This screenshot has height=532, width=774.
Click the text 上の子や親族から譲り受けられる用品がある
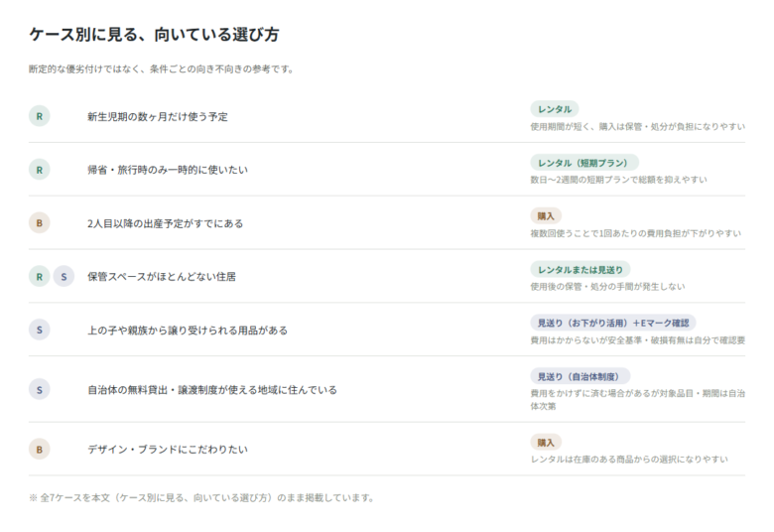point(188,330)
